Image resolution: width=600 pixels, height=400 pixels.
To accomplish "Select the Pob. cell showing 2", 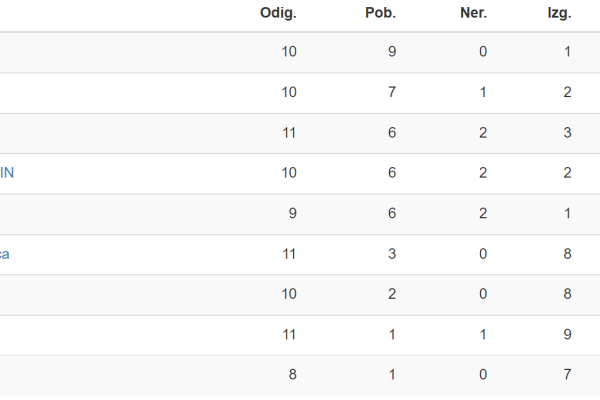I will [x=392, y=294].
